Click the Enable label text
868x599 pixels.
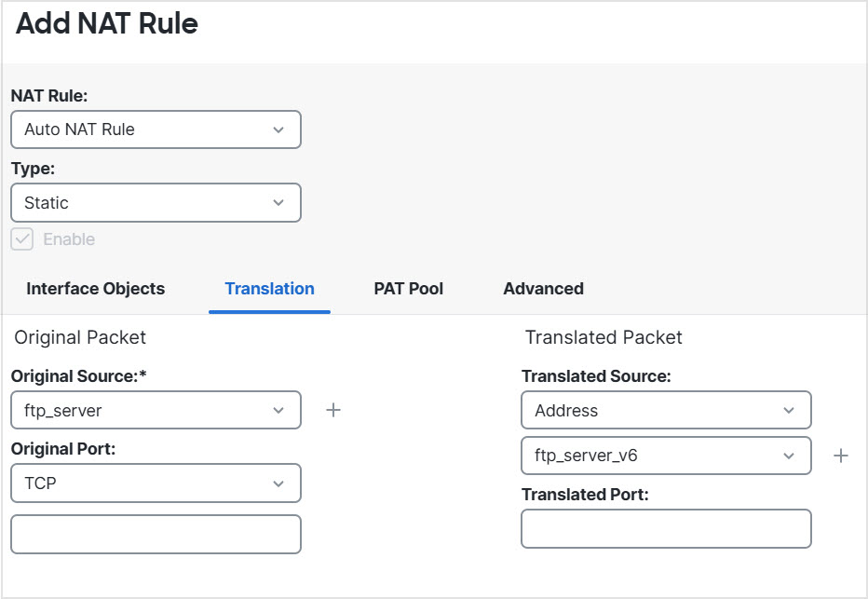point(69,239)
